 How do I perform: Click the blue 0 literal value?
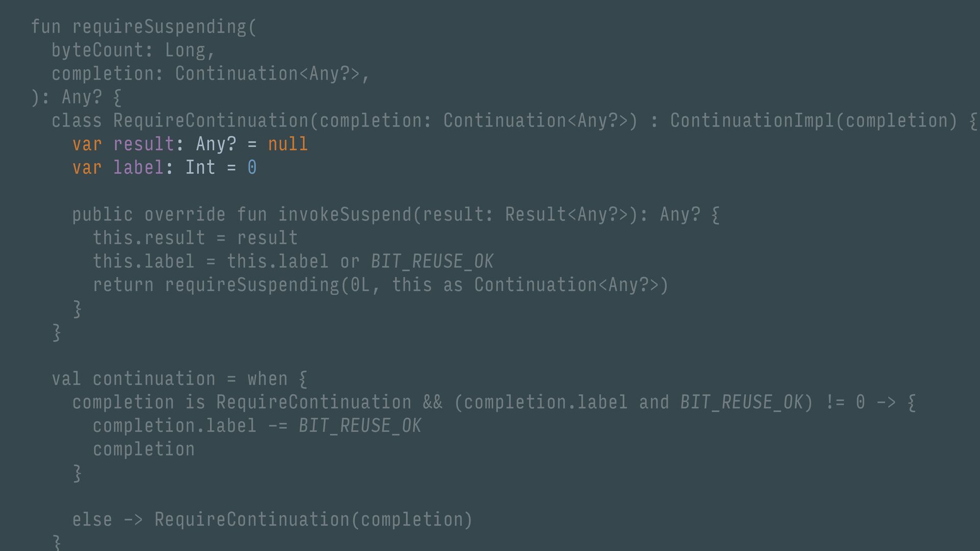coord(252,168)
